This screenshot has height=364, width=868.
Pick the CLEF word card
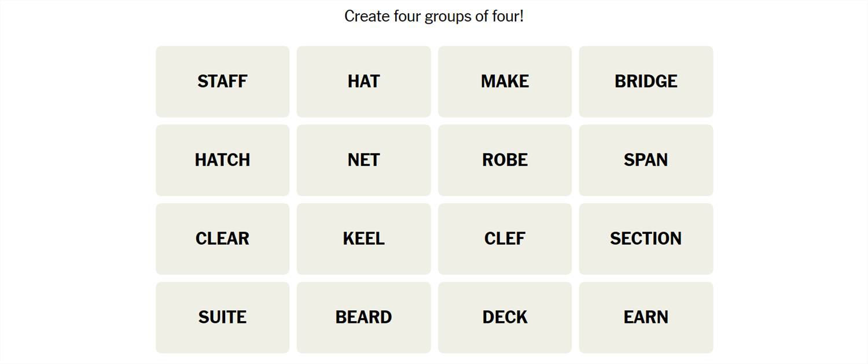click(x=505, y=239)
